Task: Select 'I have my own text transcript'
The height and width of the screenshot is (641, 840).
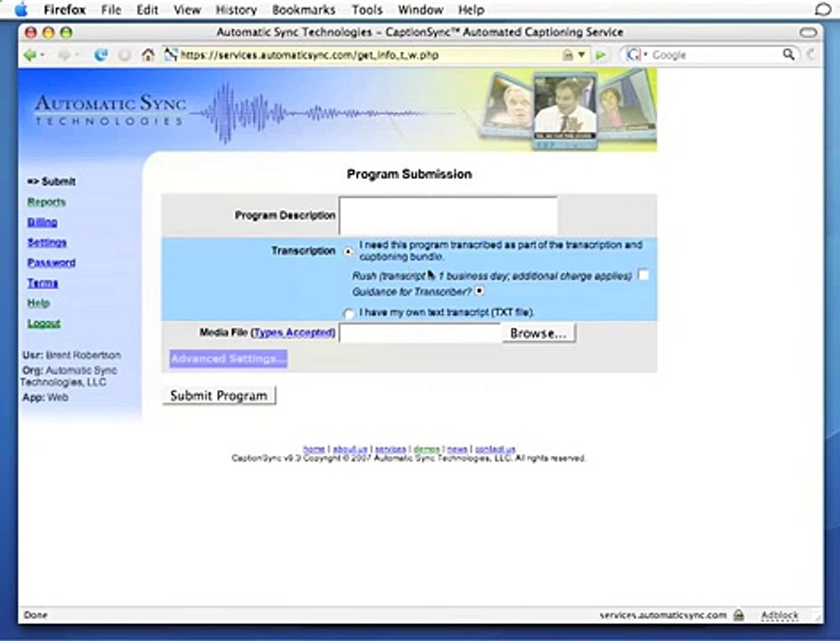Action: [x=349, y=313]
